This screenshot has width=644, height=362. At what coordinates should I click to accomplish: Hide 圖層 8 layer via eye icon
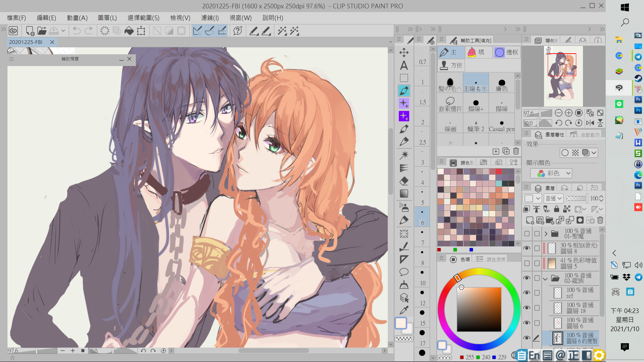(x=527, y=248)
